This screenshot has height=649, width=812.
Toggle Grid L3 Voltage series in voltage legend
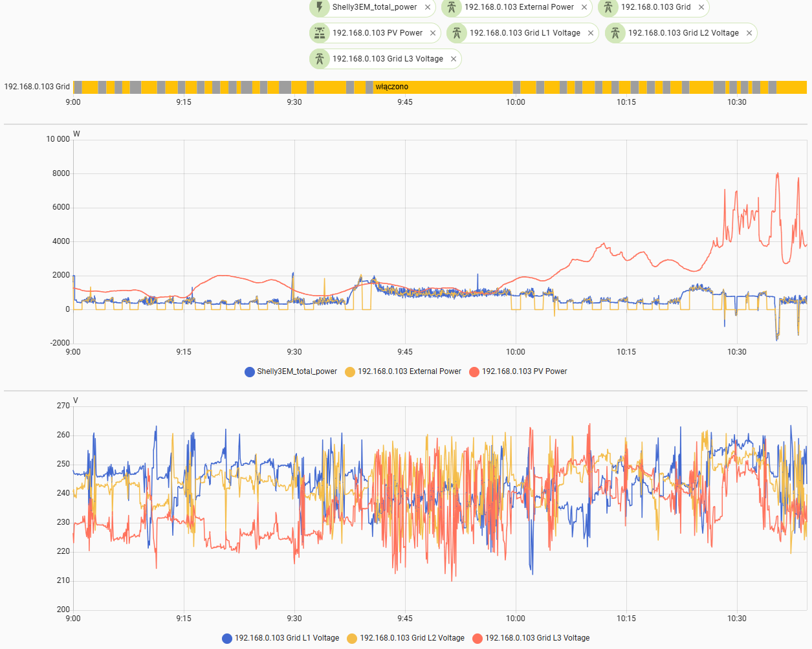point(531,638)
